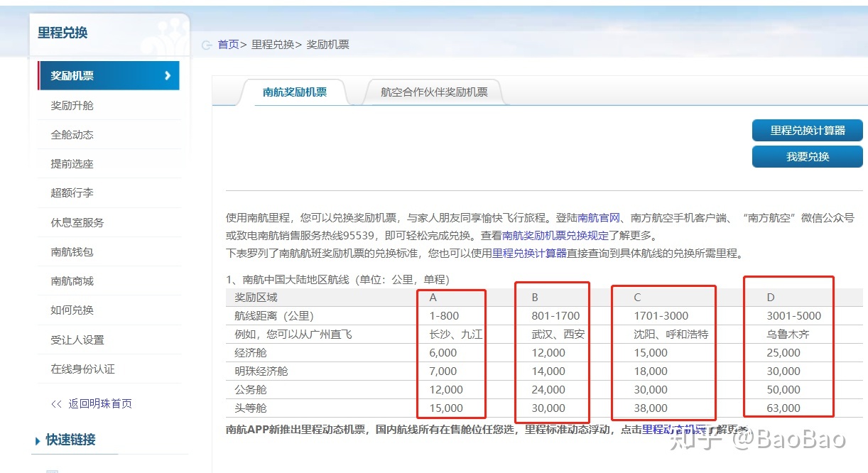
Task: Click cell 50,000 in column D
Action: click(x=783, y=389)
